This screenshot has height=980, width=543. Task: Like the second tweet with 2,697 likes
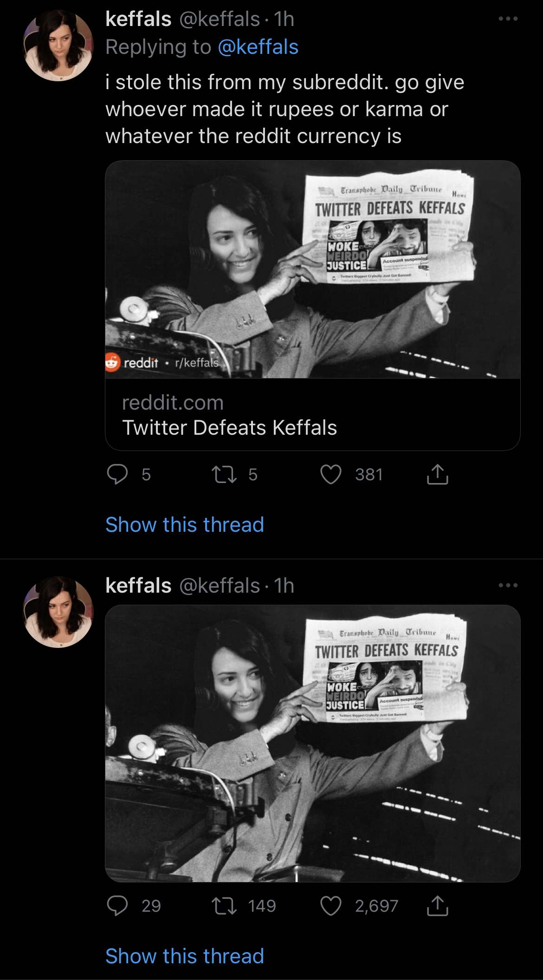coord(331,906)
